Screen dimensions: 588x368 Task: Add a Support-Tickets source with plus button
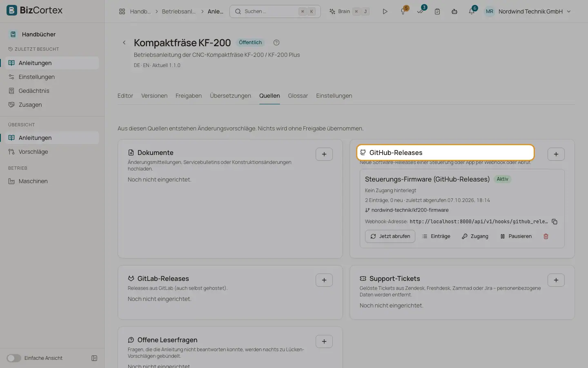coord(556,280)
